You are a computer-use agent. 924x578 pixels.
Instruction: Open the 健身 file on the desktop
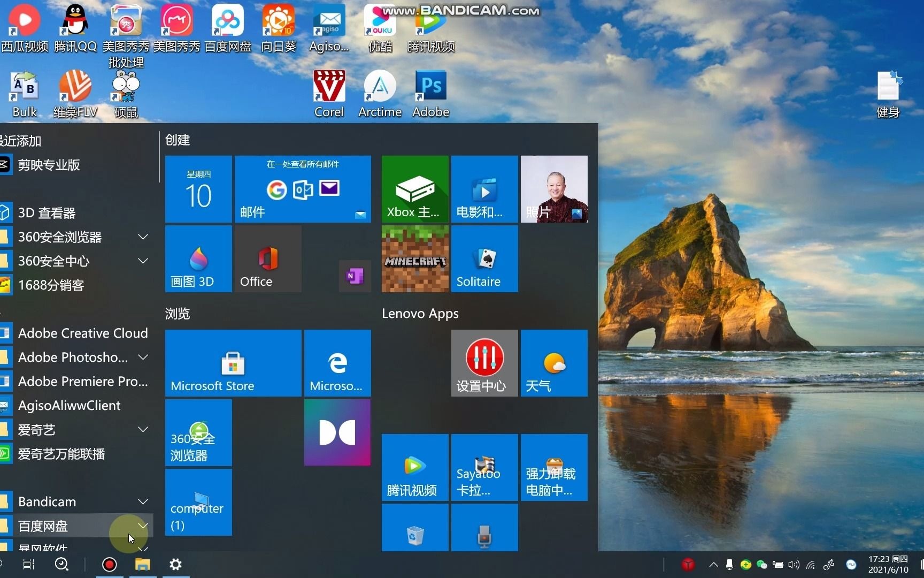pyautogui.click(x=888, y=94)
